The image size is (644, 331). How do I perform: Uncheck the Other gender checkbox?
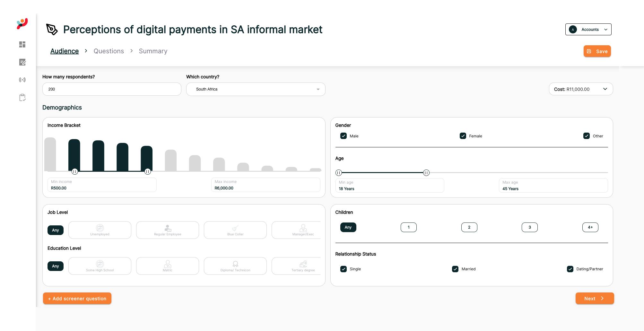(x=587, y=136)
